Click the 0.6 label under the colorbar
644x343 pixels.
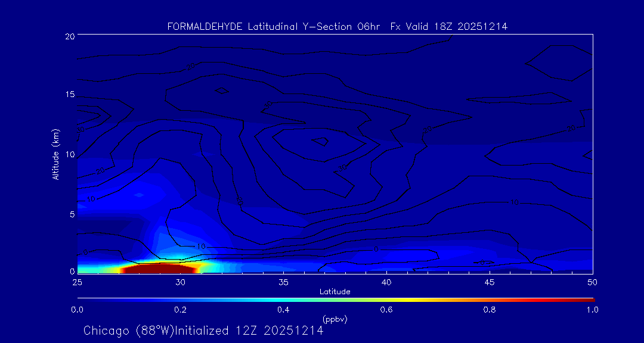[x=386, y=310]
